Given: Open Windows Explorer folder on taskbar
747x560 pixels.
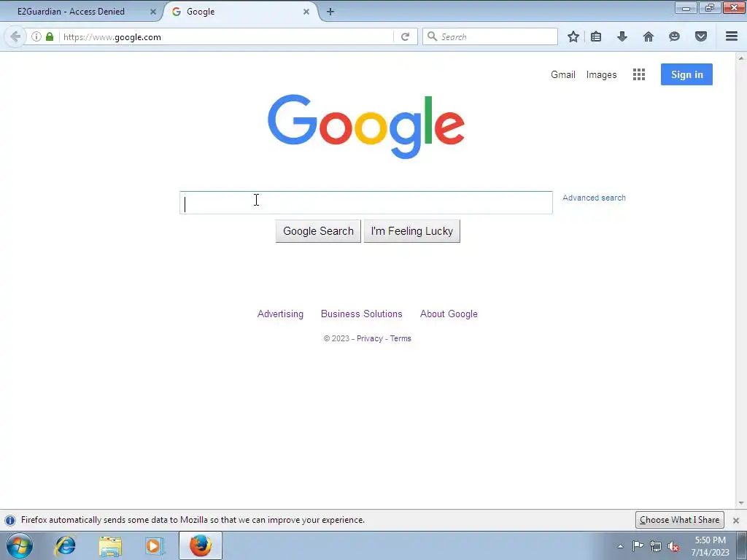Looking at the screenshot, I should coord(110,545).
